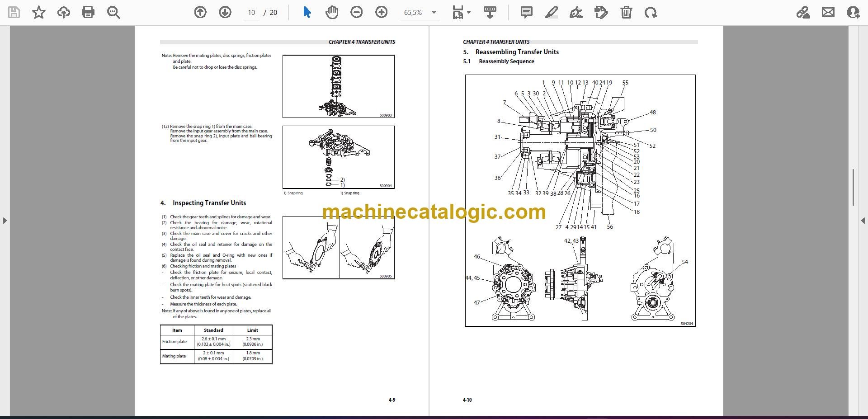Click the stamp tool icon
The height and width of the screenshot is (419, 868).
coord(601,12)
